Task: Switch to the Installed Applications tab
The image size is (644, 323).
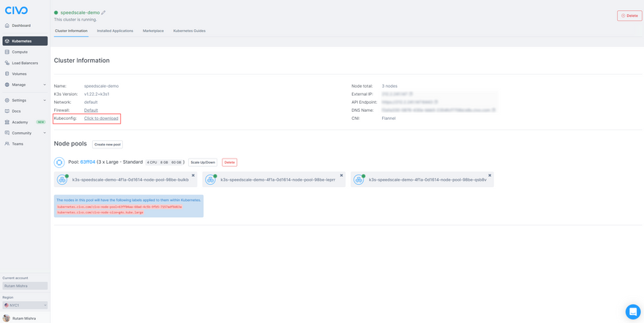Action: 115,31
